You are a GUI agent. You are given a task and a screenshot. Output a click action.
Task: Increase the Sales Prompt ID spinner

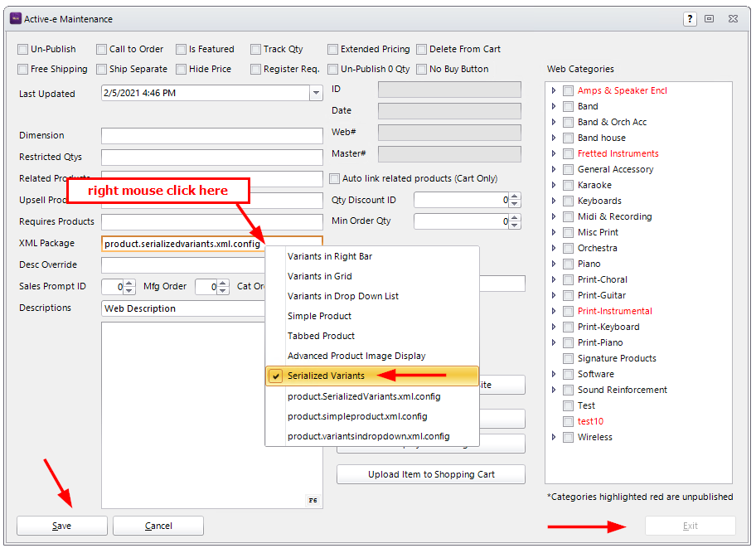[128, 283]
